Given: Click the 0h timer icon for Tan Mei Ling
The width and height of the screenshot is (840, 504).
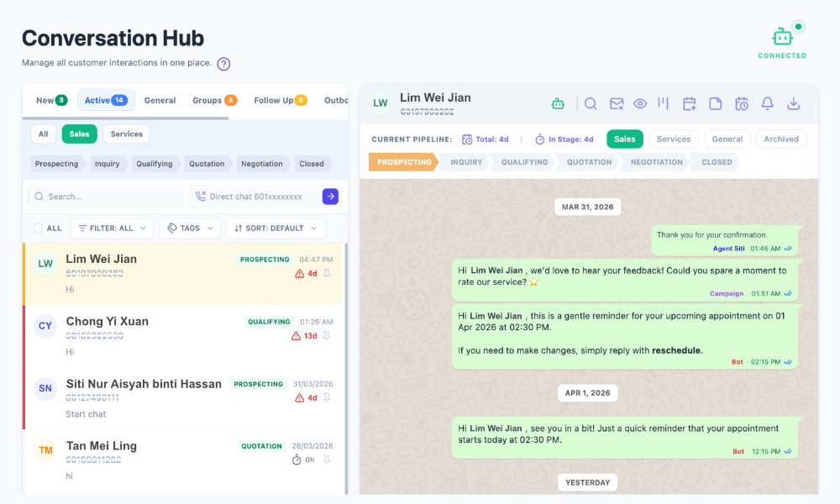Looking at the screenshot, I should click(x=297, y=460).
